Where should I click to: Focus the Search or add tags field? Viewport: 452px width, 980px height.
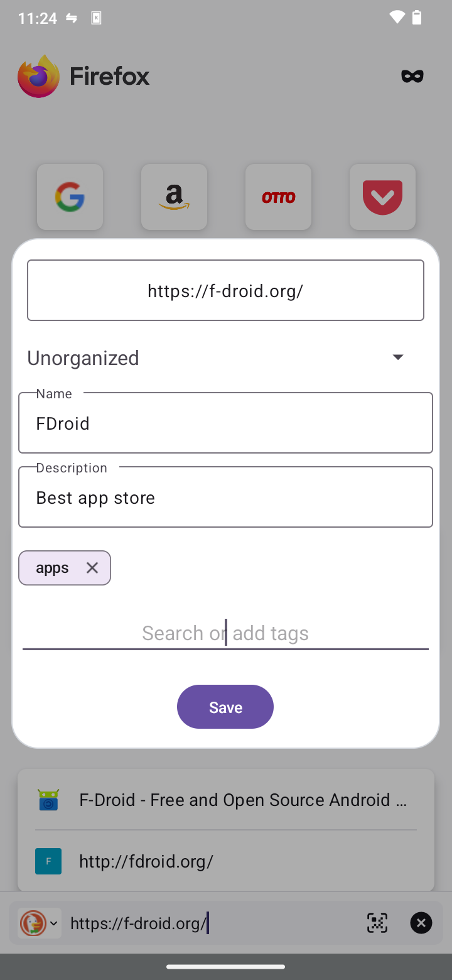point(225,633)
